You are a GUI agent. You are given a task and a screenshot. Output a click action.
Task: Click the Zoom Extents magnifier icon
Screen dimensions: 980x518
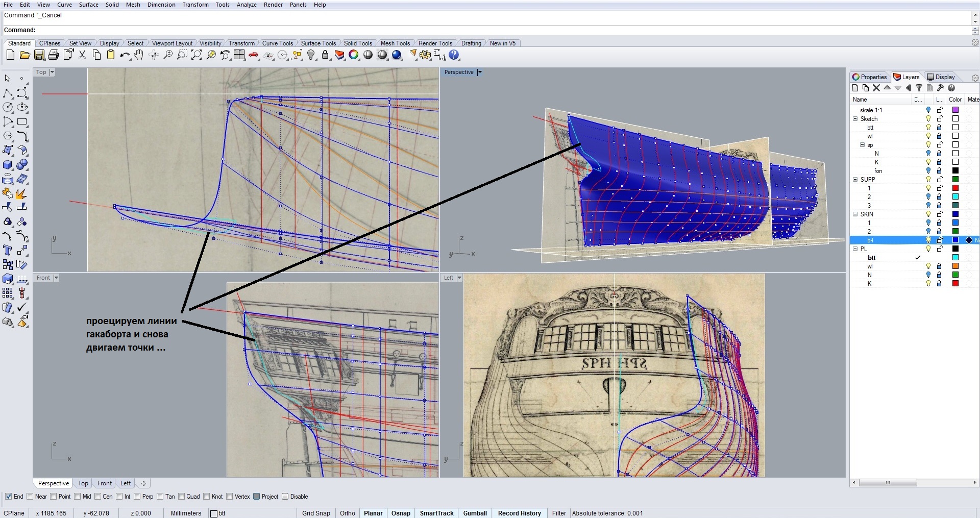(196, 55)
